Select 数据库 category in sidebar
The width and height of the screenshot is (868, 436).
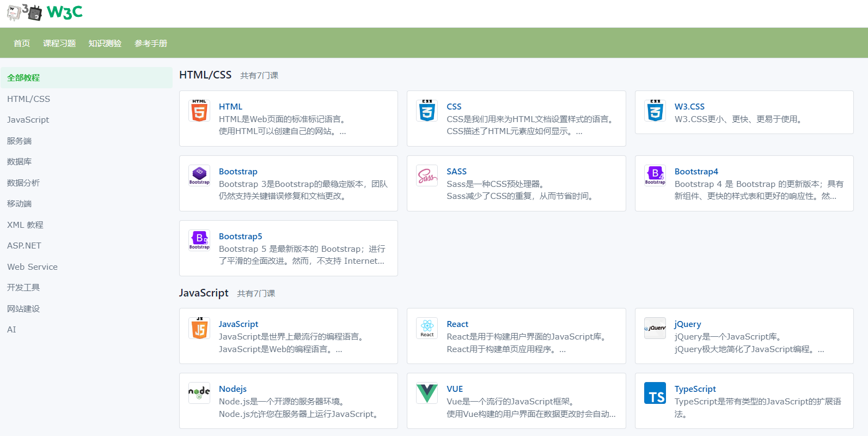(x=87, y=162)
